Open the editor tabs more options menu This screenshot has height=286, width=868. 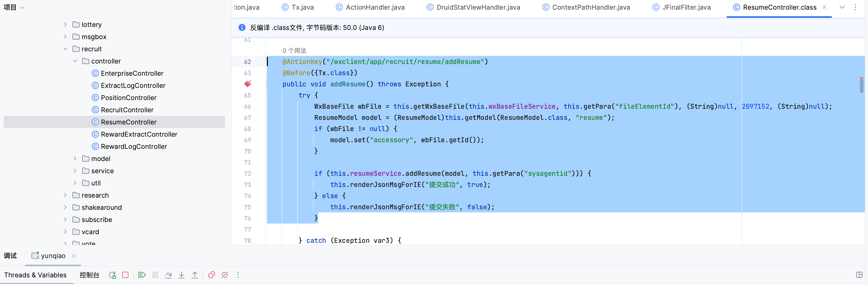tap(855, 7)
